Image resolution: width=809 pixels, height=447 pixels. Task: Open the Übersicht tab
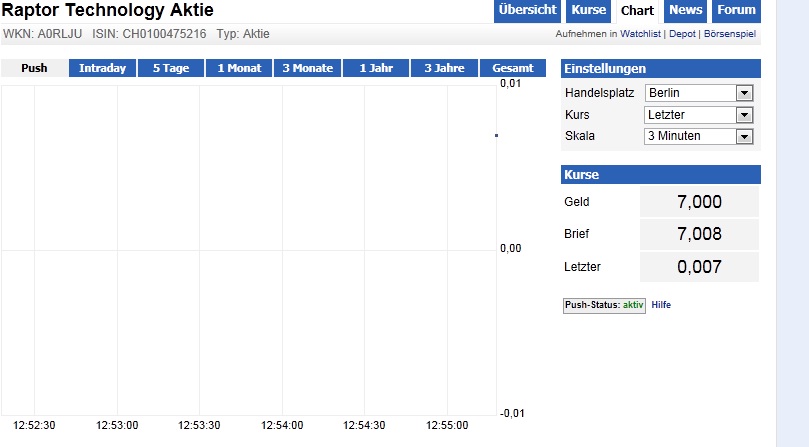[x=527, y=11]
